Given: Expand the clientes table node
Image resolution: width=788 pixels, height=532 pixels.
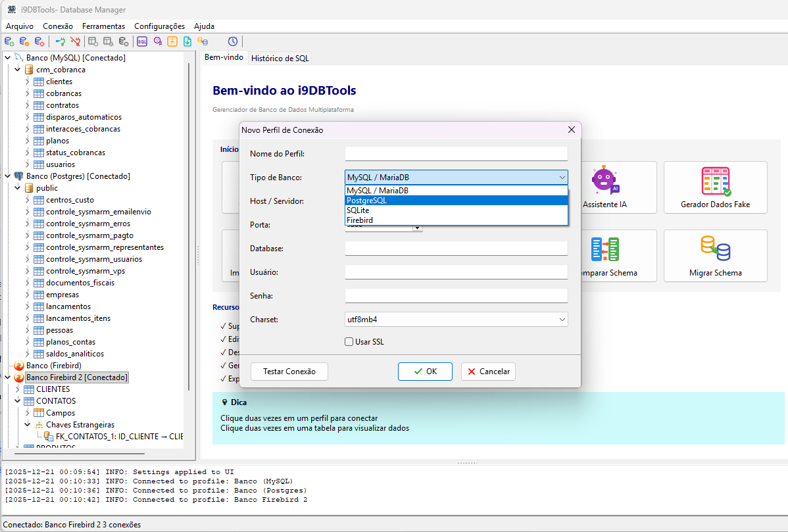Looking at the screenshot, I should (28, 82).
